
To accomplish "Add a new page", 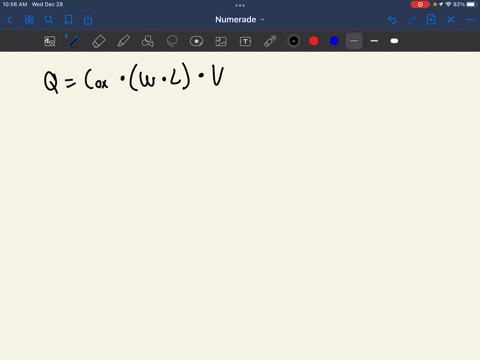I will point(431,20).
